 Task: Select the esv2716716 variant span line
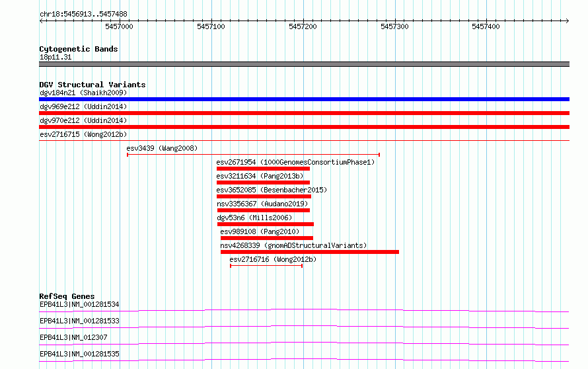[x=266, y=266]
